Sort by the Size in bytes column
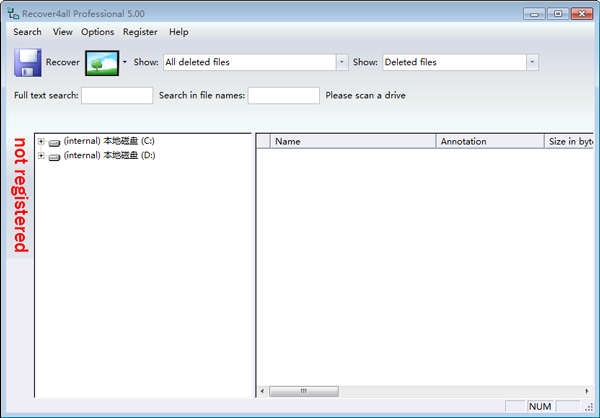Viewport: 600px width, 418px height. click(x=569, y=141)
